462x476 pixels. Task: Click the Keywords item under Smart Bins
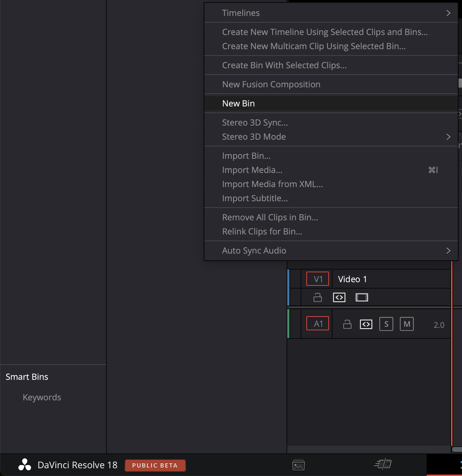pyautogui.click(x=41, y=397)
